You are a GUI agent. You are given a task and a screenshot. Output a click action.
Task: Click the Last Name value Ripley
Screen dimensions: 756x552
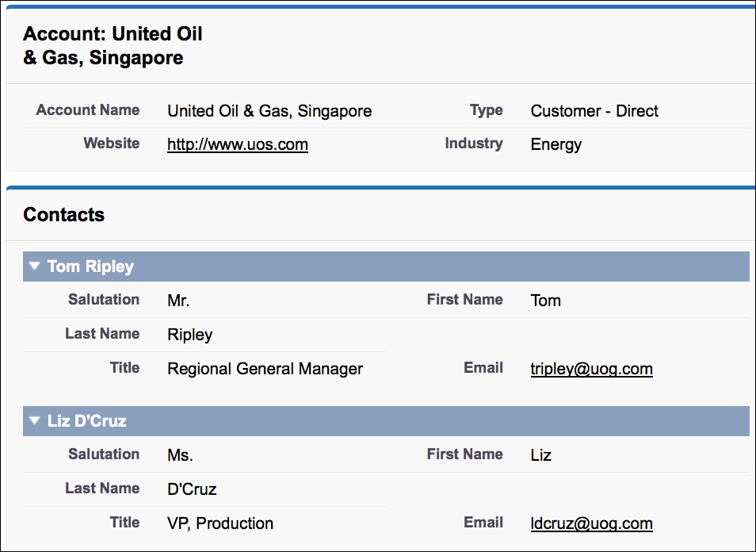[x=190, y=335]
